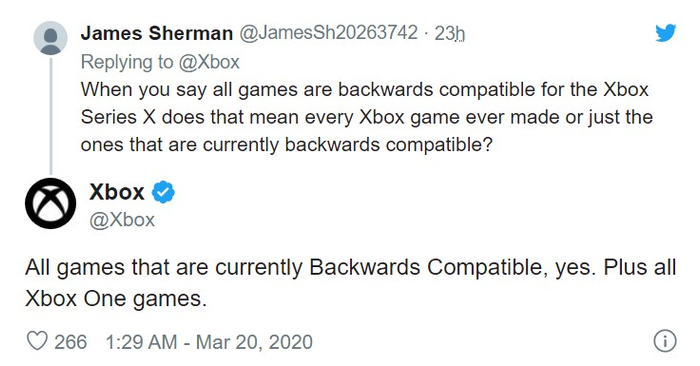Image resolution: width=700 pixels, height=366 pixels.
Task: Open the tweet info circle icon
Action: tap(665, 341)
